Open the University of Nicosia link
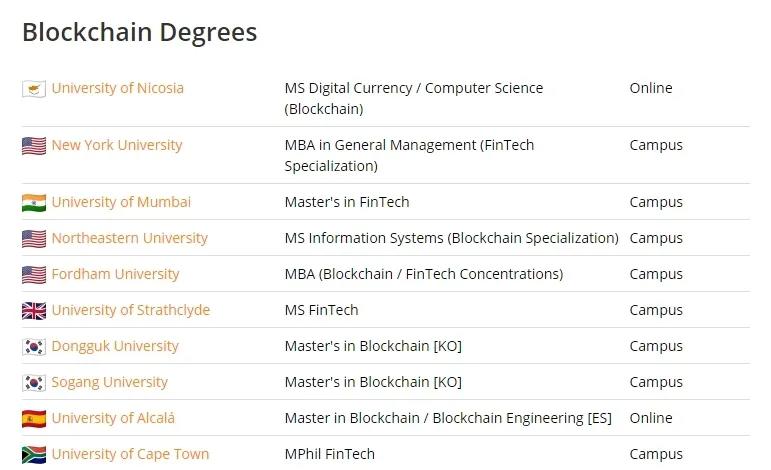The image size is (771, 470). (x=118, y=88)
